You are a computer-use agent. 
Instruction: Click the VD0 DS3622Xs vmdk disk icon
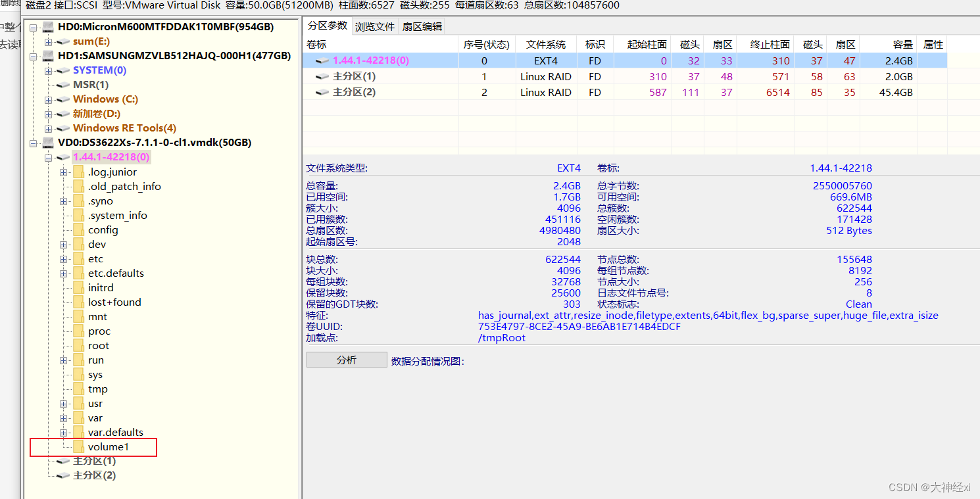tap(48, 143)
